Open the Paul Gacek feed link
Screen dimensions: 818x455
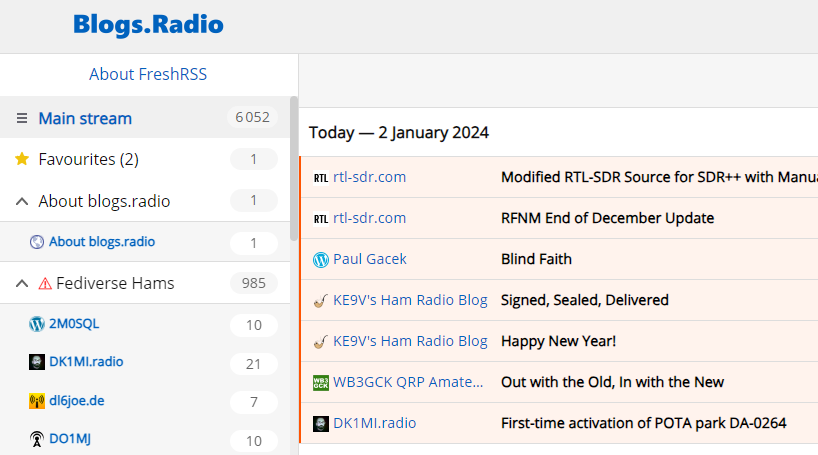click(370, 259)
